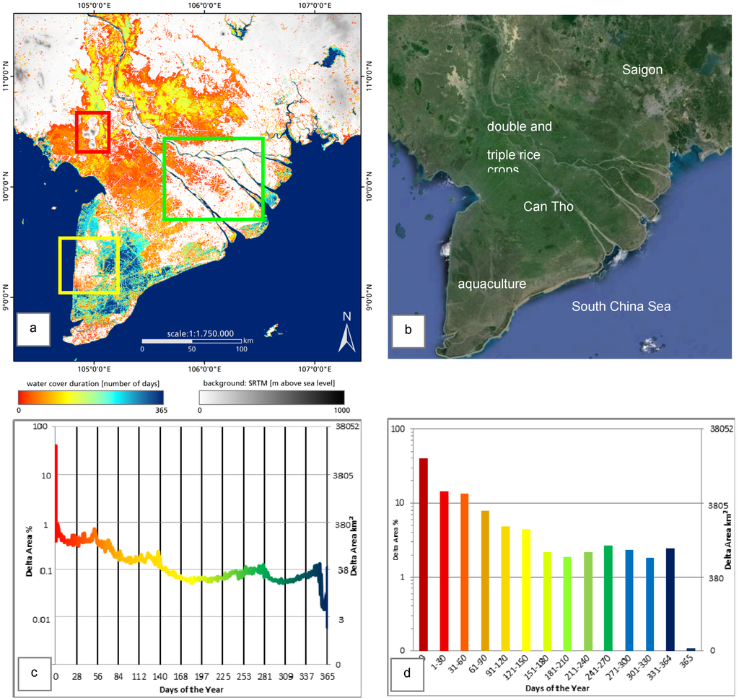Click the 'Delta Area km²' axis title in chart d

pyautogui.click(x=727, y=542)
